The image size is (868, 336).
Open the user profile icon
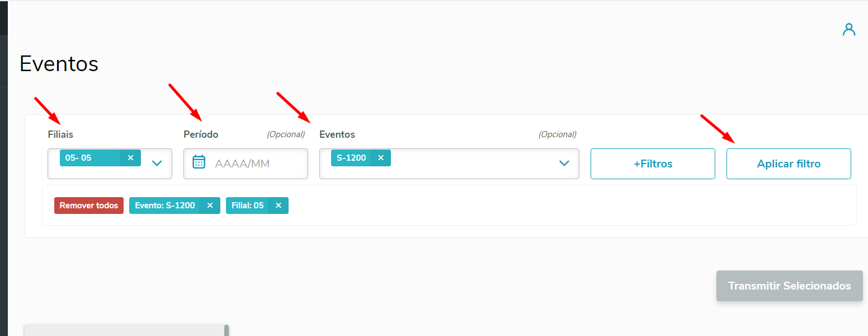(849, 30)
